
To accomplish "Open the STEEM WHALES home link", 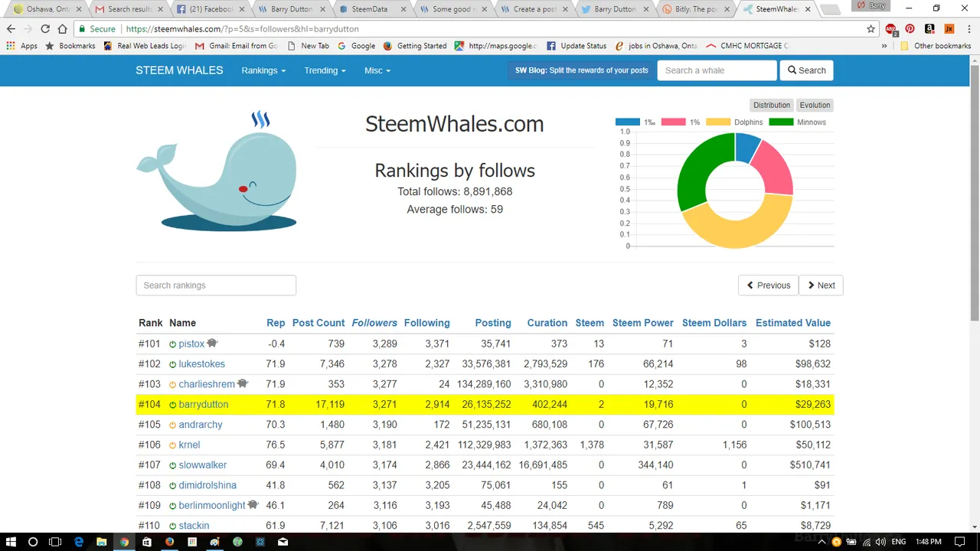I will tap(179, 70).
